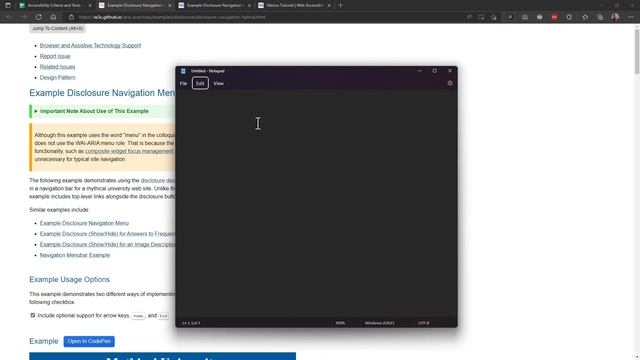Open the browser profile avatar
The width and height of the screenshot is (640, 360).
pyautogui.click(x=615, y=17)
